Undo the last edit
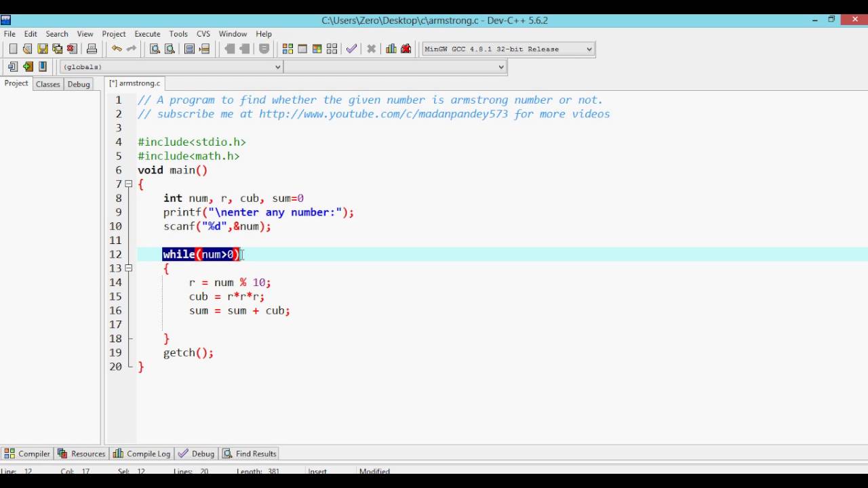Screen dimensions: 868x488 click(117, 49)
